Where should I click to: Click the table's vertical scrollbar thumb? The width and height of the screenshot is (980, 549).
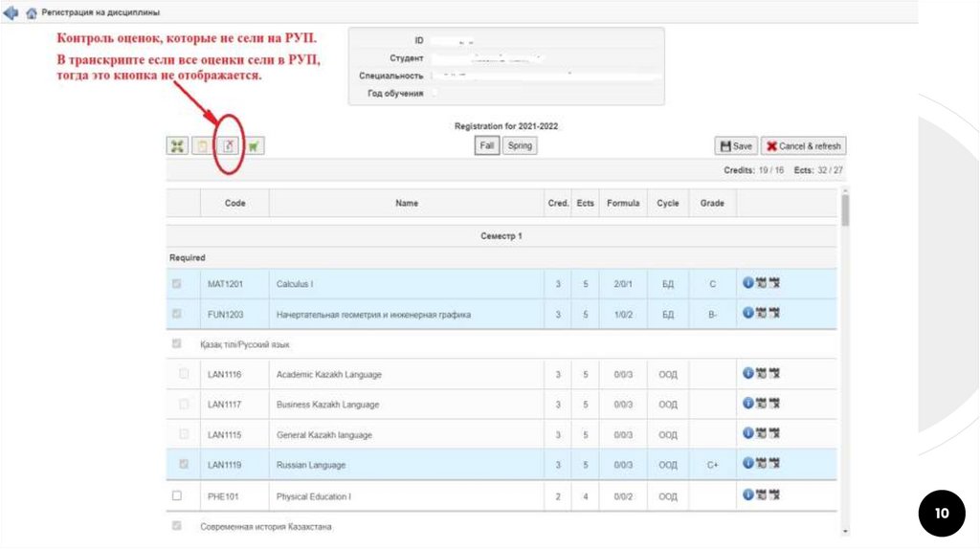845,210
